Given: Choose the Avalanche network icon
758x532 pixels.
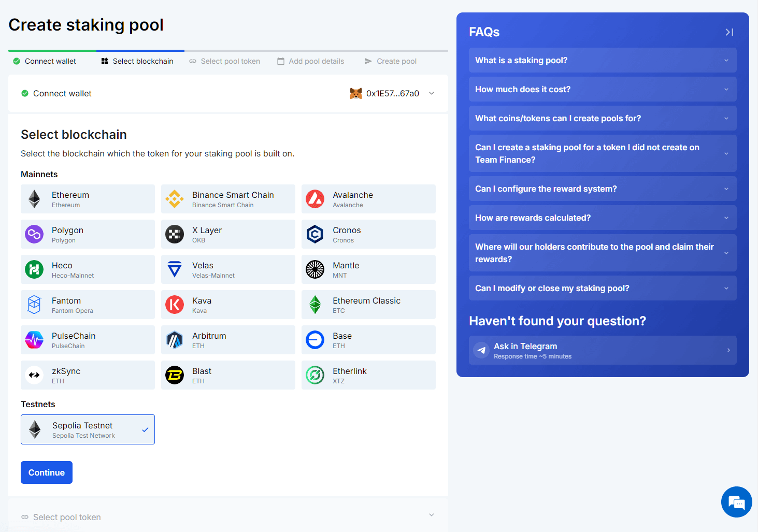Looking at the screenshot, I should (315, 199).
